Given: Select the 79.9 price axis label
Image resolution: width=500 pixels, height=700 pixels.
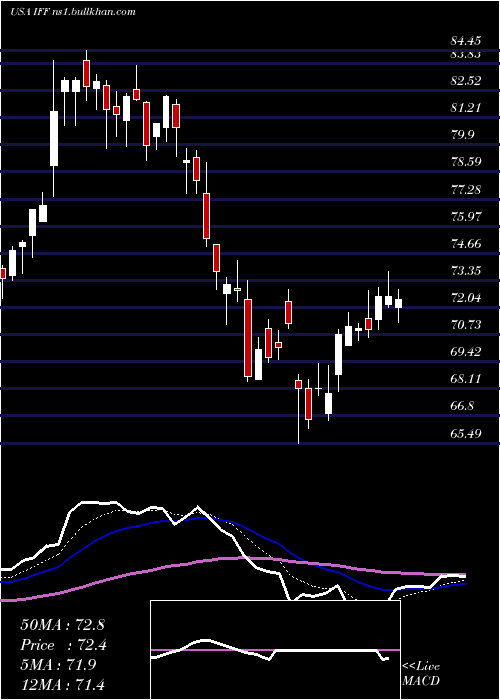Looking at the screenshot, I should [x=462, y=135].
